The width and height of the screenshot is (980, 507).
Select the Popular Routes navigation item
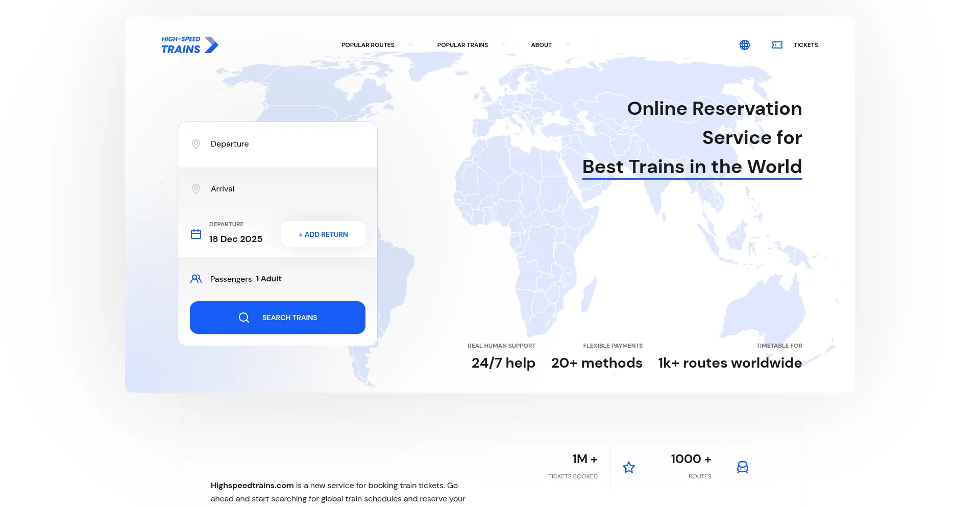(x=367, y=45)
